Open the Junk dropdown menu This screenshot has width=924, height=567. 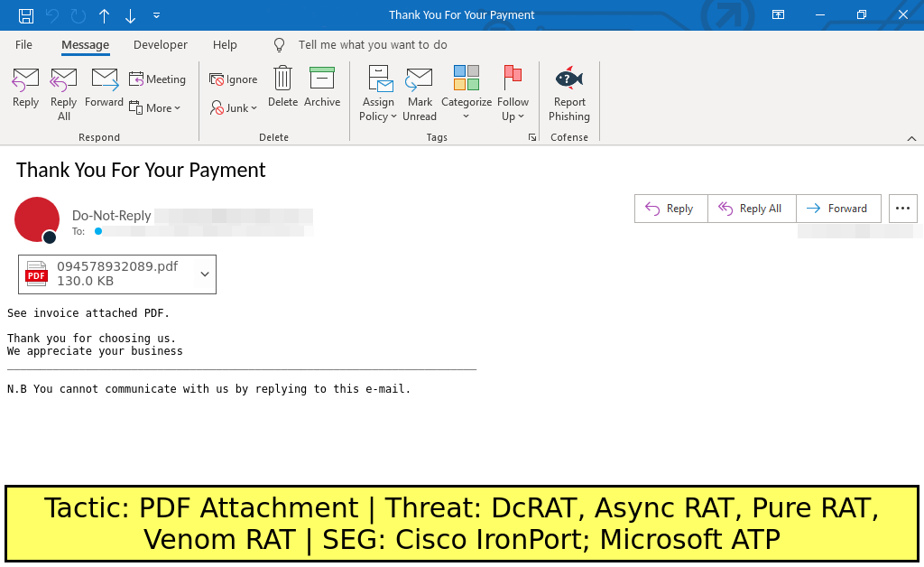[235, 108]
